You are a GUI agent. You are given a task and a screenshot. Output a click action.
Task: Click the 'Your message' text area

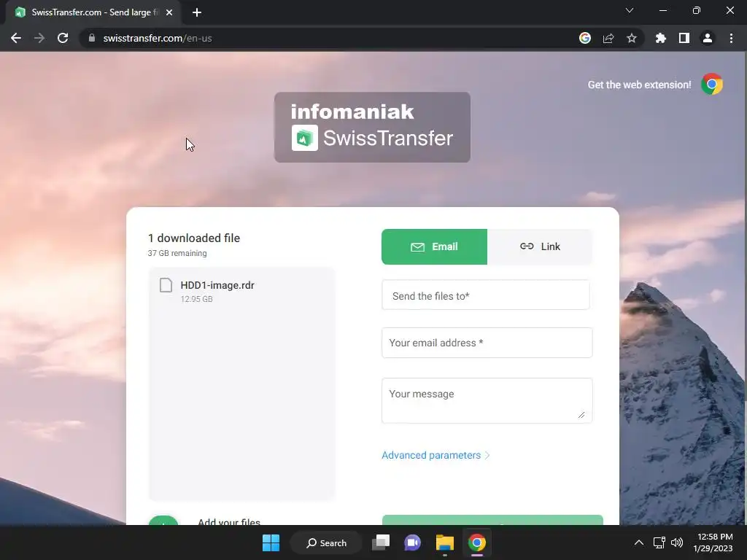(x=487, y=400)
